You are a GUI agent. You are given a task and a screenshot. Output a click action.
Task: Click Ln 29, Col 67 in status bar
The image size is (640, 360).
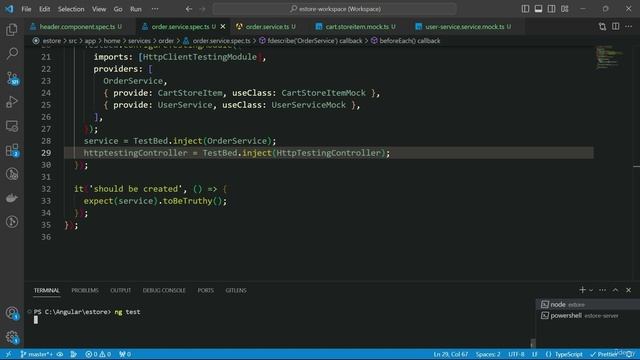tap(451, 354)
